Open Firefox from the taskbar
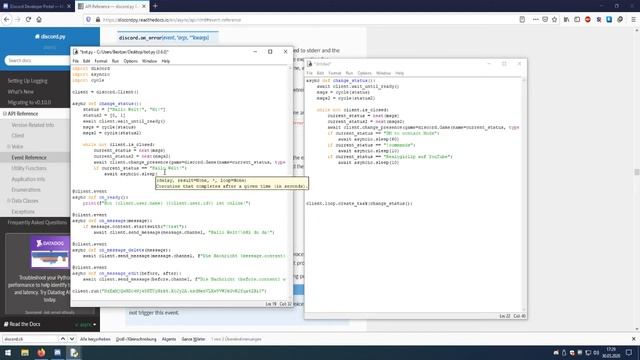 tap(41, 353)
